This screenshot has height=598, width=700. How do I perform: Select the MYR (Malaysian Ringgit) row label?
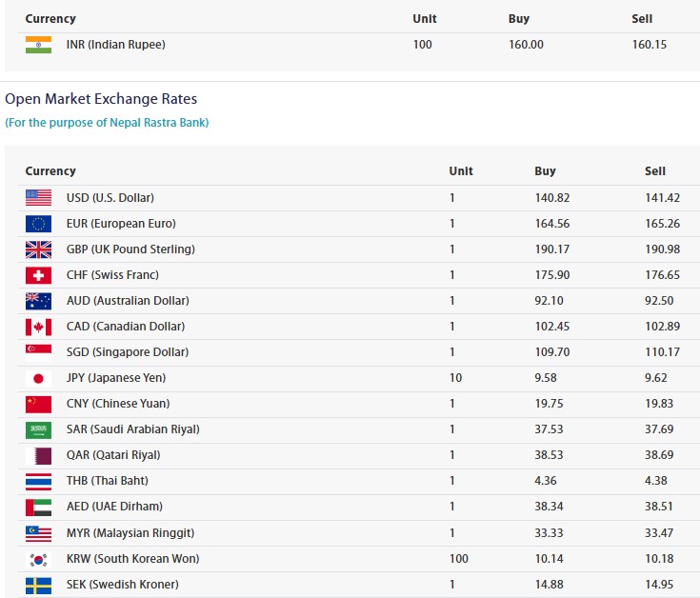click(x=130, y=533)
